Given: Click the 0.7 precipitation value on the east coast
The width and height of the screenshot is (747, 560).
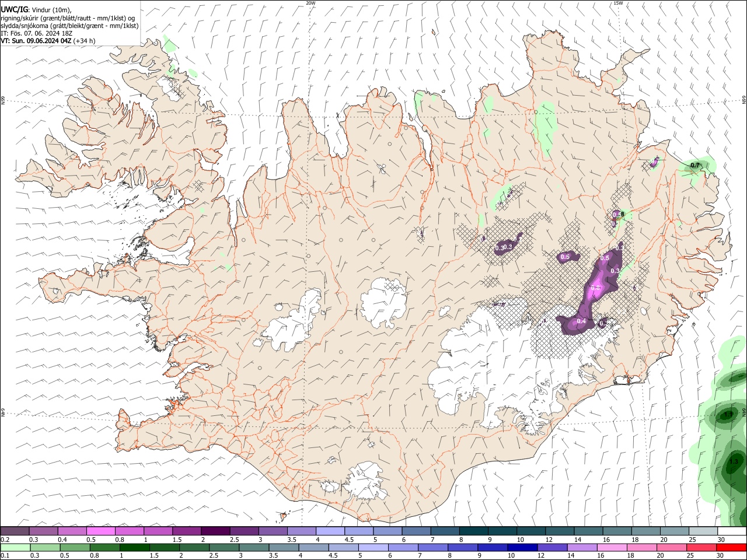Looking at the screenshot, I should (694, 166).
